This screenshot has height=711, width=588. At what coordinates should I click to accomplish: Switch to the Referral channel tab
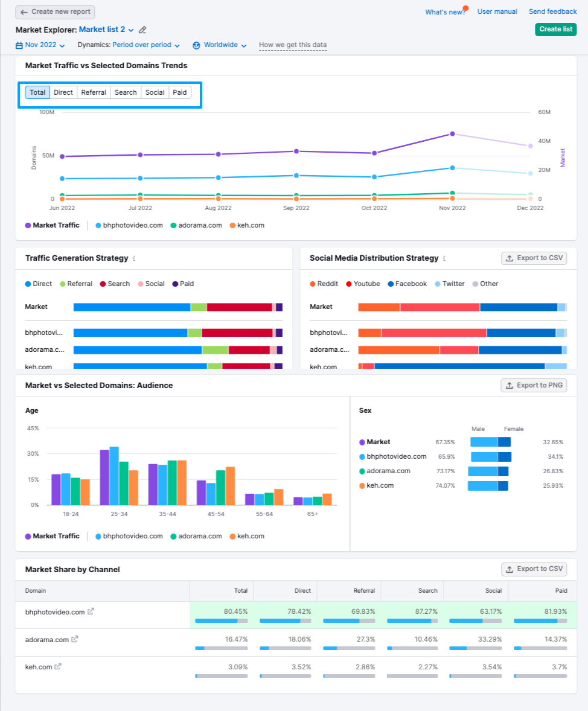pos(93,92)
